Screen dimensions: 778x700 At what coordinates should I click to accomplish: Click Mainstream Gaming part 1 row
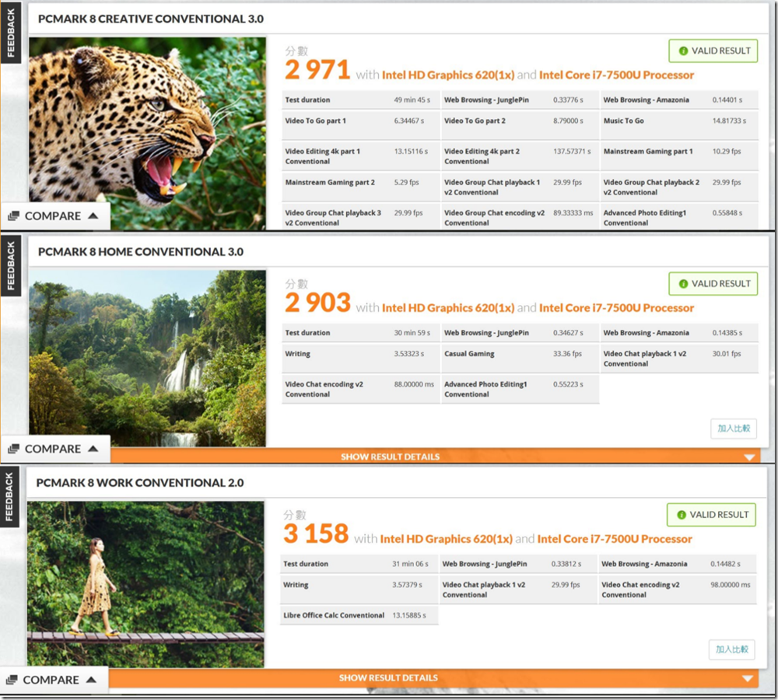click(679, 156)
